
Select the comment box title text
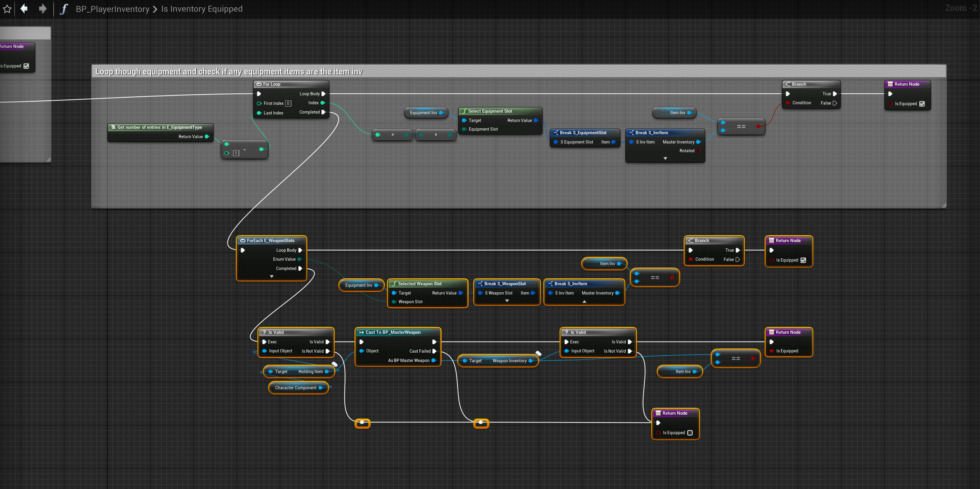[229, 72]
